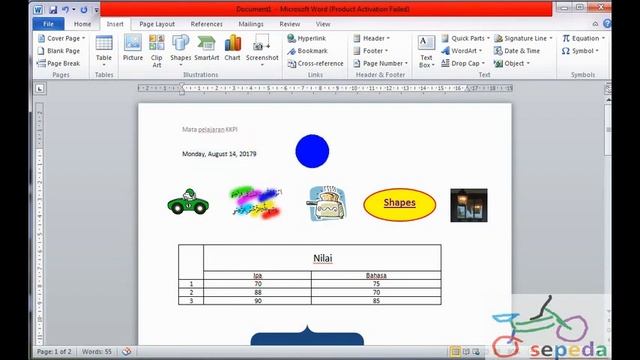Open the Page 1 of 2 status indicator

pos(54,351)
